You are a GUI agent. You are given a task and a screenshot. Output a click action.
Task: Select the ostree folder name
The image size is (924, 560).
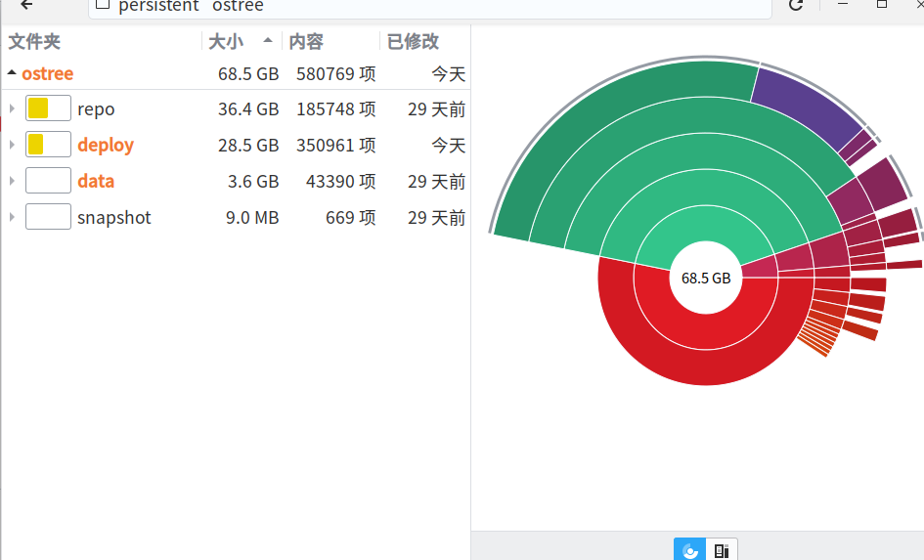[x=48, y=73]
